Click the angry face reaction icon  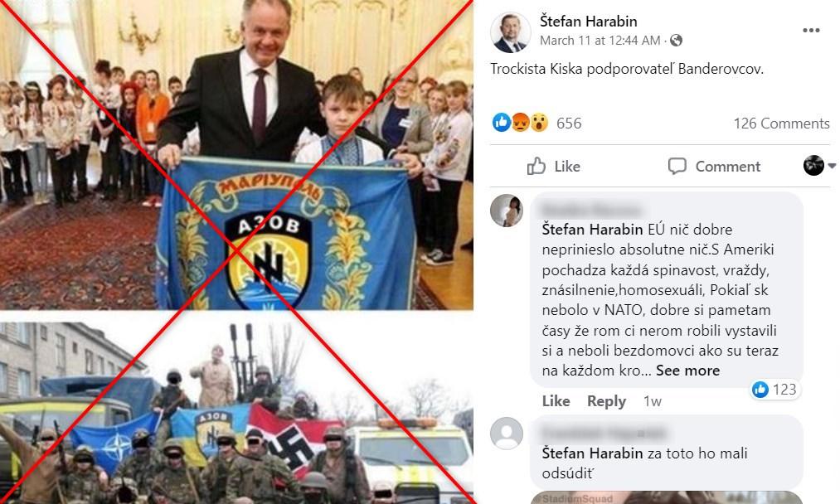pyautogui.click(x=520, y=123)
